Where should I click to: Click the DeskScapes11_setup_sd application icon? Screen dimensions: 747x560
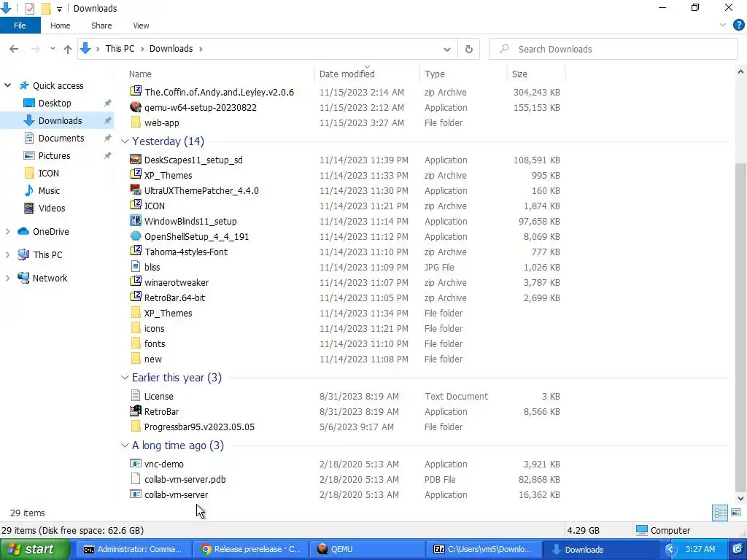tap(135, 160)
